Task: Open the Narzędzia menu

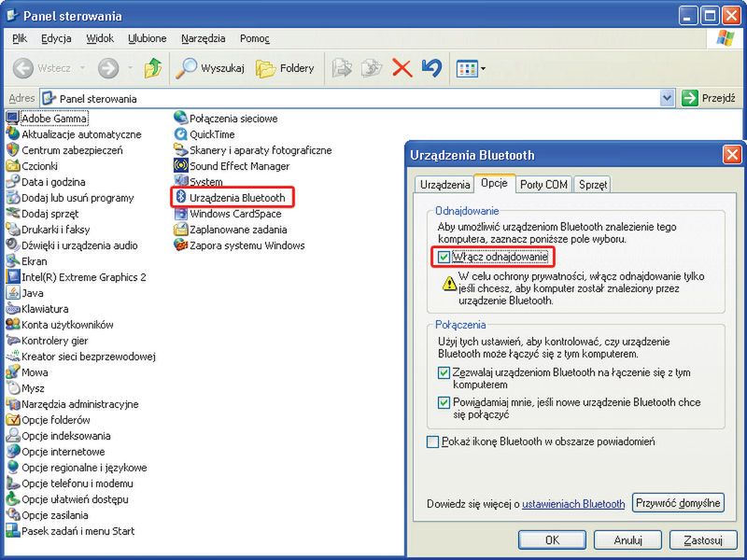Action: tap(204, 38)
